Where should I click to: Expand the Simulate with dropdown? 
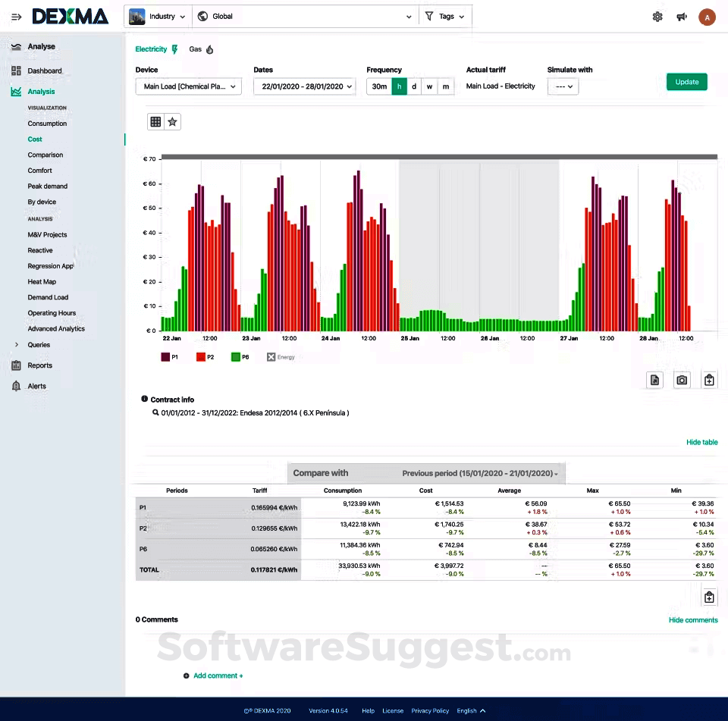click(x=563, y=86)
